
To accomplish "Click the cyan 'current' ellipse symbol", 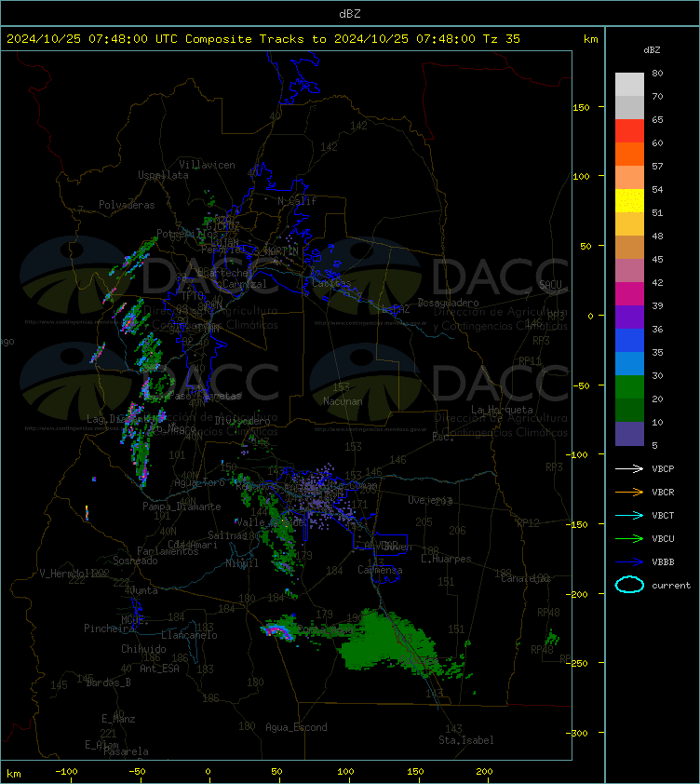I will click(629, 585).
